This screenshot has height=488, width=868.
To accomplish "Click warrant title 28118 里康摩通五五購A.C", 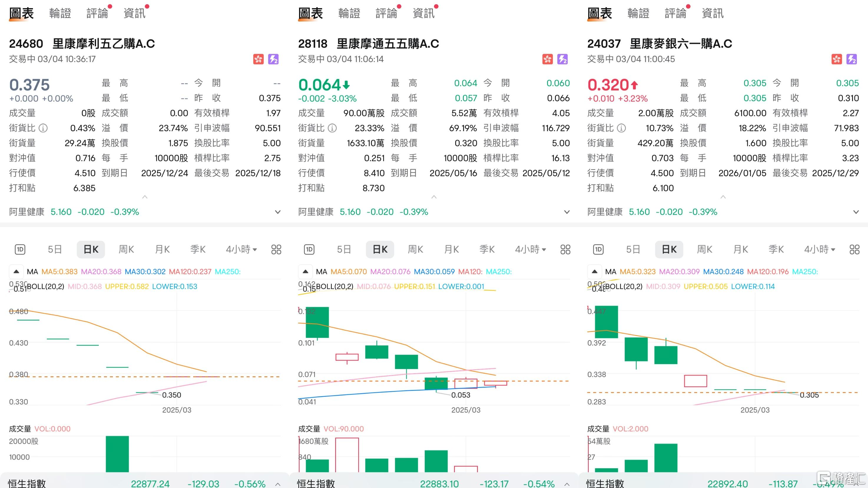I will coord(368,44).
